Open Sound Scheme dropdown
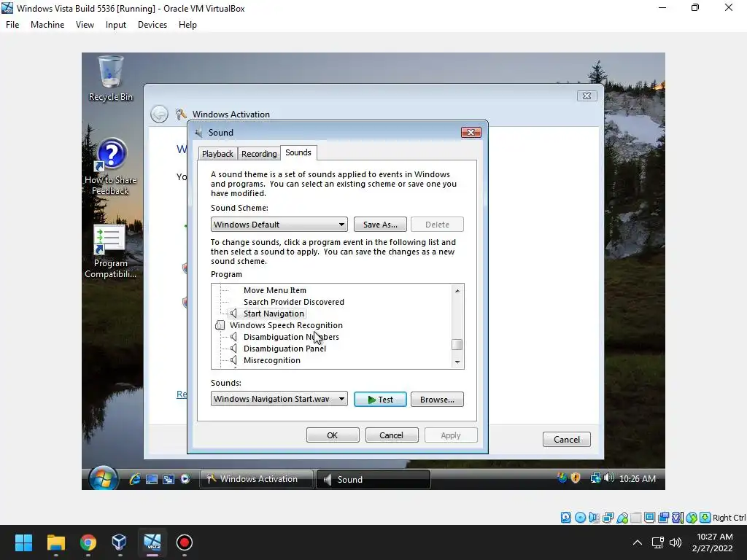Screen dimensions: 747x560 point(279,225)
